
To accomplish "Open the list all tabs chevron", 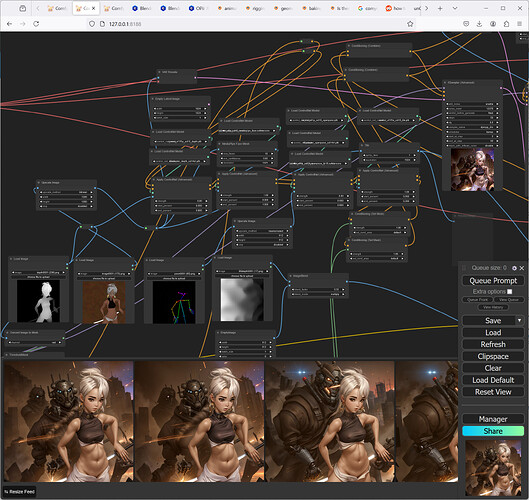I will pyautogui.click(x=455, y=8).
